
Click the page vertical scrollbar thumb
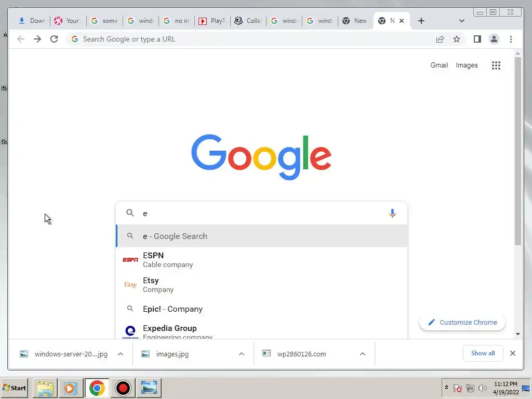(517, 151)
